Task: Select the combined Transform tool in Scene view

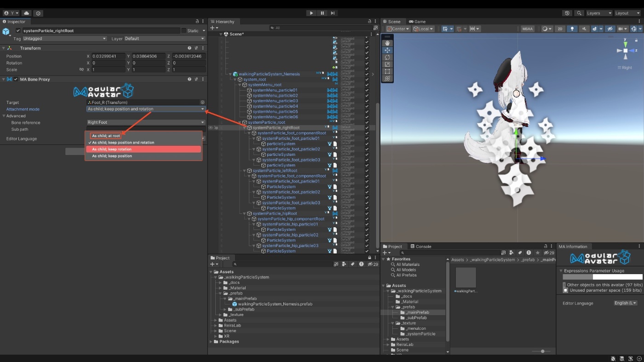Action: pyautogui.click(x=387, y=78)
